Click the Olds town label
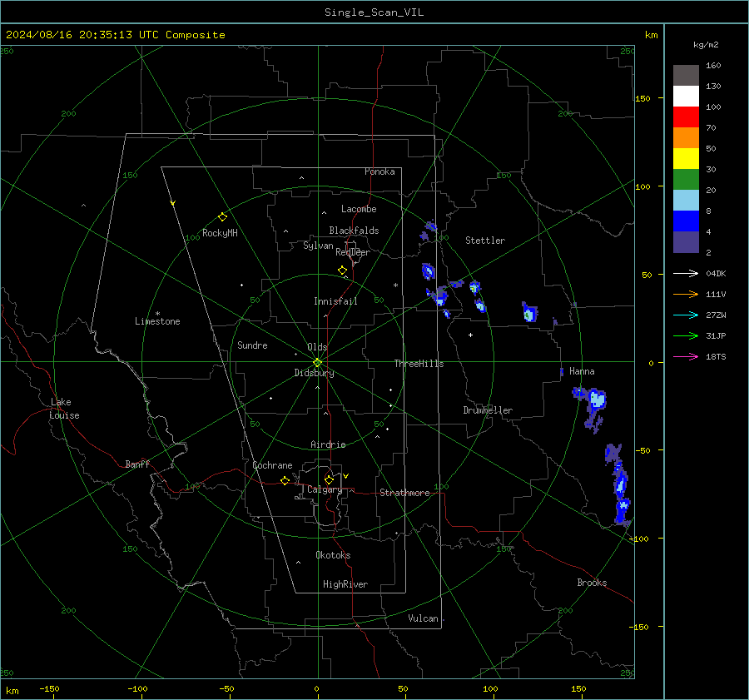 (317, 347)
